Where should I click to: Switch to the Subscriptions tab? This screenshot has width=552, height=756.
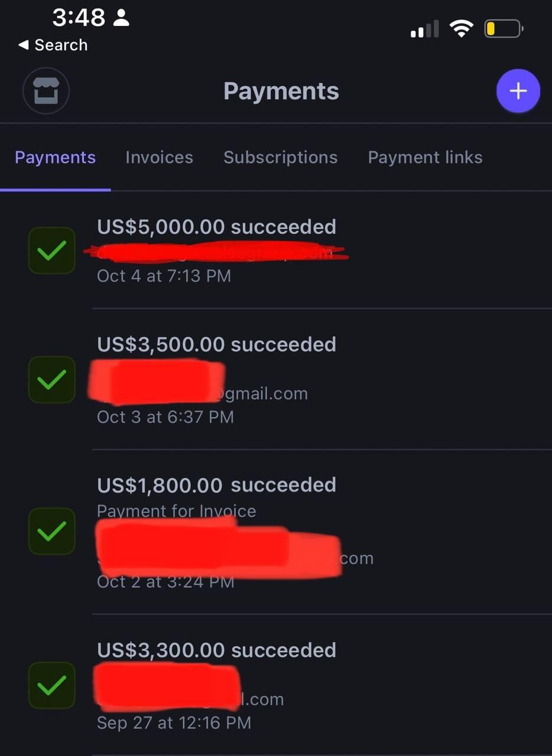point(281,157)
